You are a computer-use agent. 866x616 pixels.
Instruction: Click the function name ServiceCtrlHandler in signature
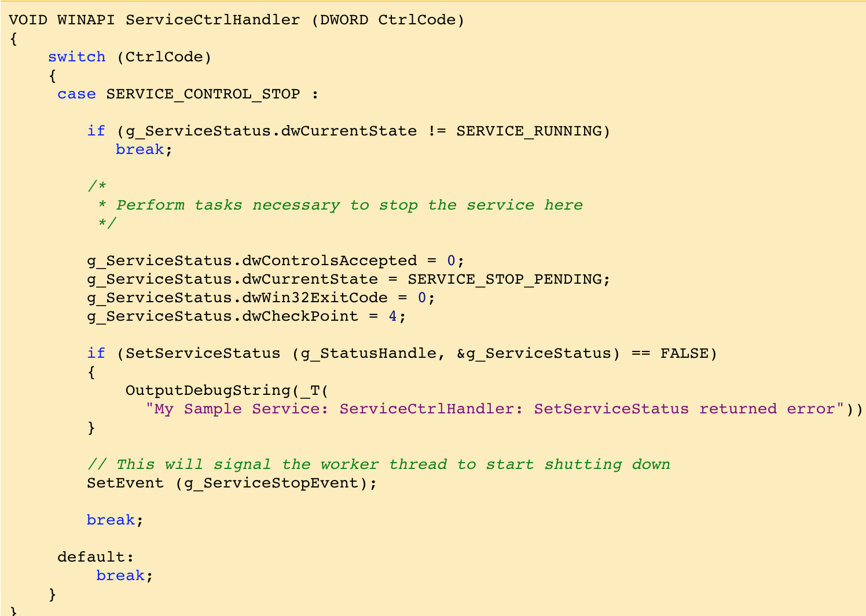pos(213,20)
